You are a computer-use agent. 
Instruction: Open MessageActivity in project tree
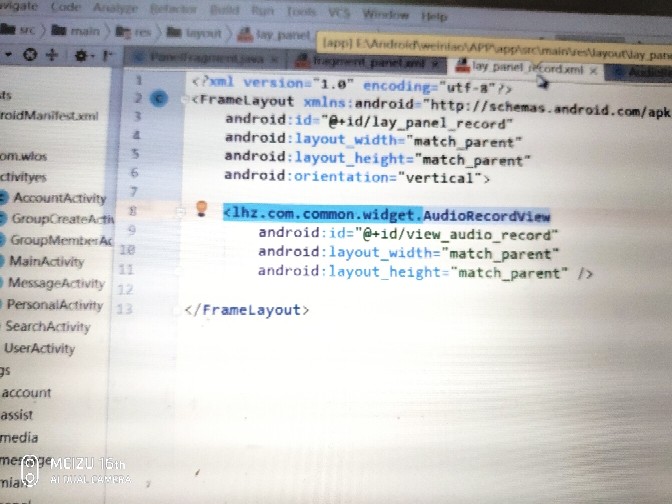pyautogui.click(x=56, y=283)
